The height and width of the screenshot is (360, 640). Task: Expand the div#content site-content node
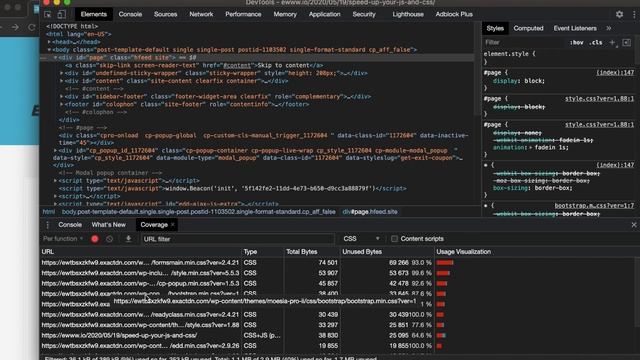[x=62, y=81]
